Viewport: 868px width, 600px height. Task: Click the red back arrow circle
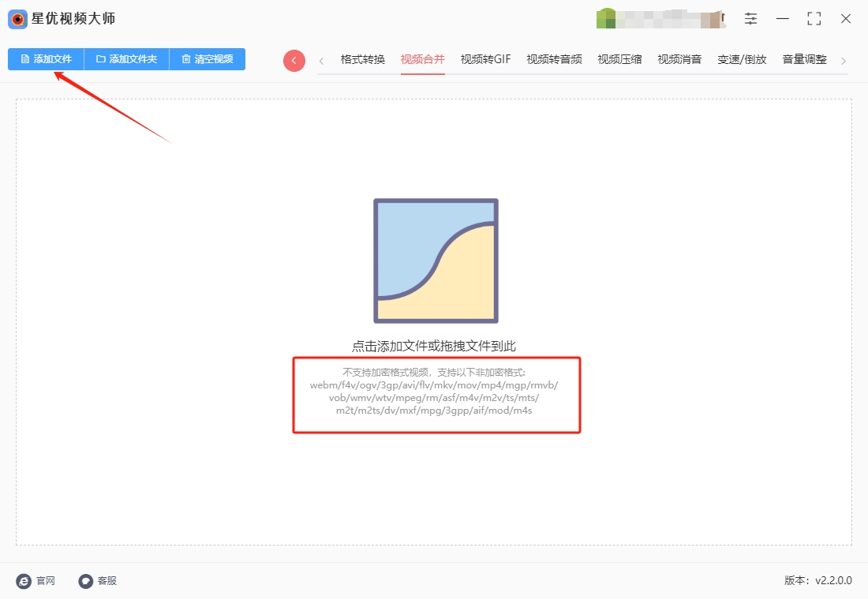[x=294, y=60]
